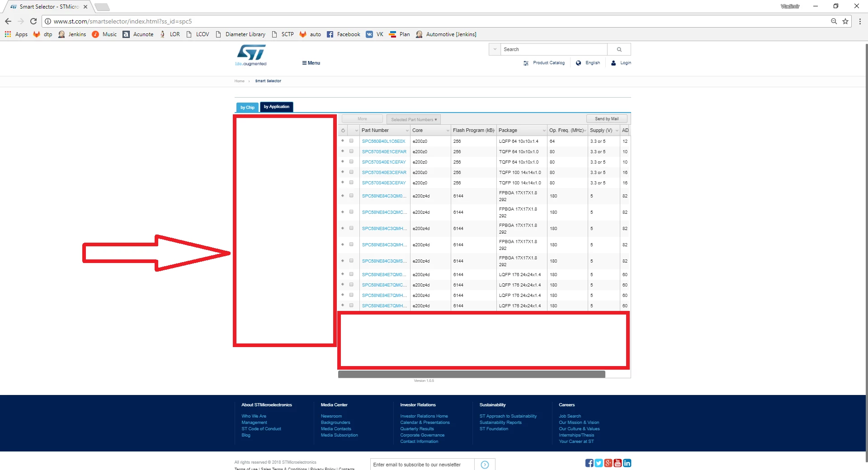Open the Package column filter arrow
Viewport: 868px width, 470px height.
544,131
